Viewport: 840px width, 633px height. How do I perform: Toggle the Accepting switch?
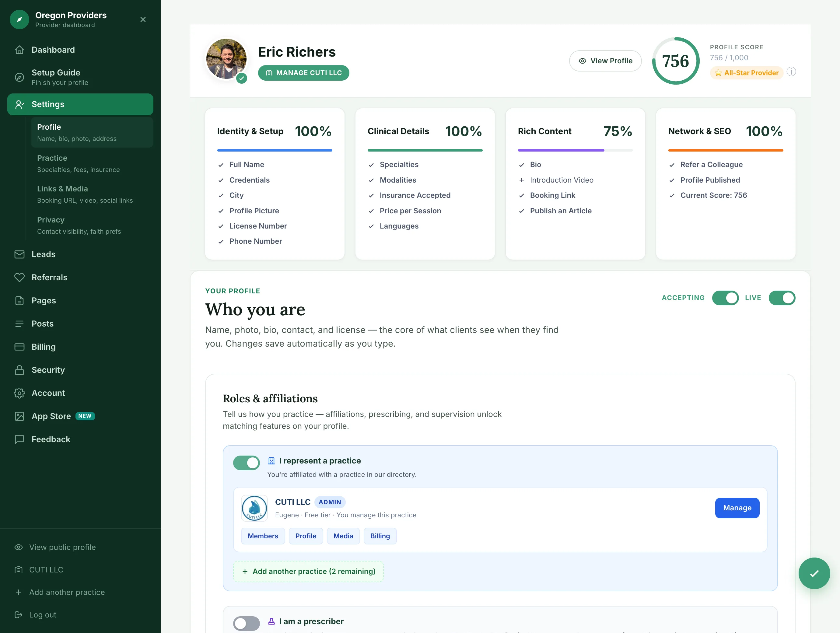pyautogui.click(x=725, y=298)
